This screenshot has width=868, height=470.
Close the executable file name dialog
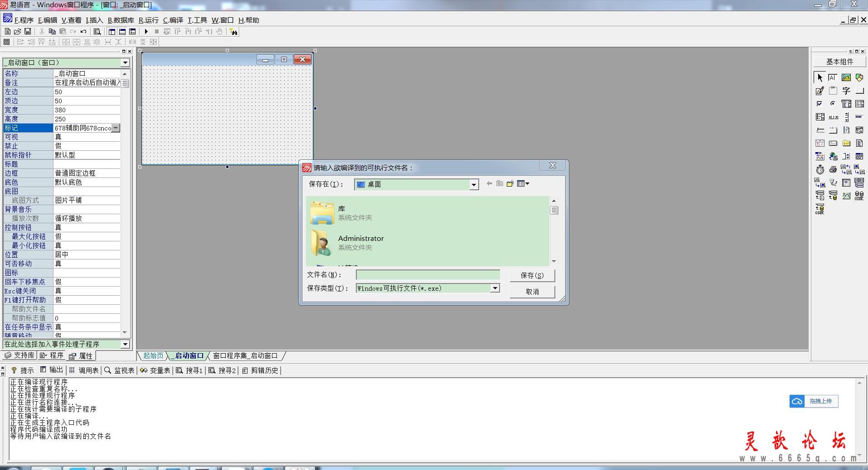tap(553, 165)
